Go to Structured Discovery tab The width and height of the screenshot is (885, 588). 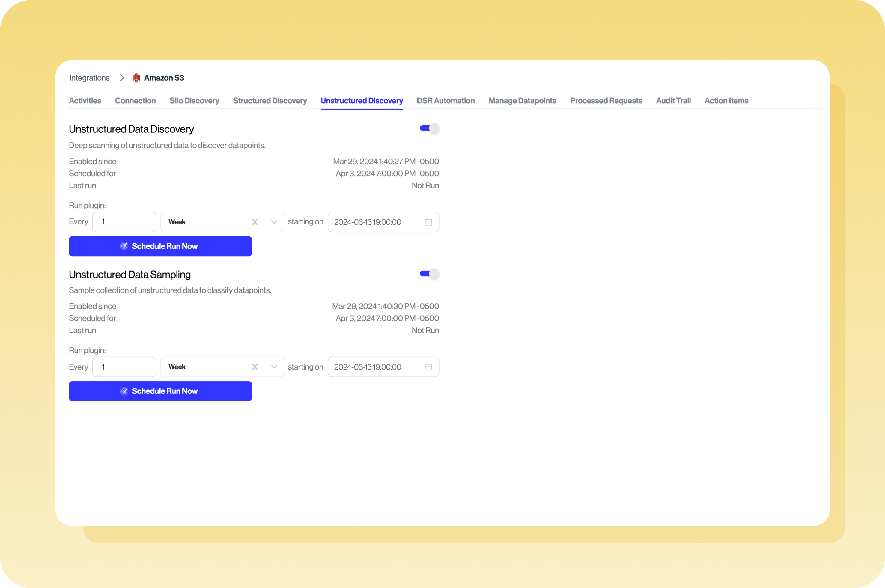pyautogui.click(x=270, y=100)
